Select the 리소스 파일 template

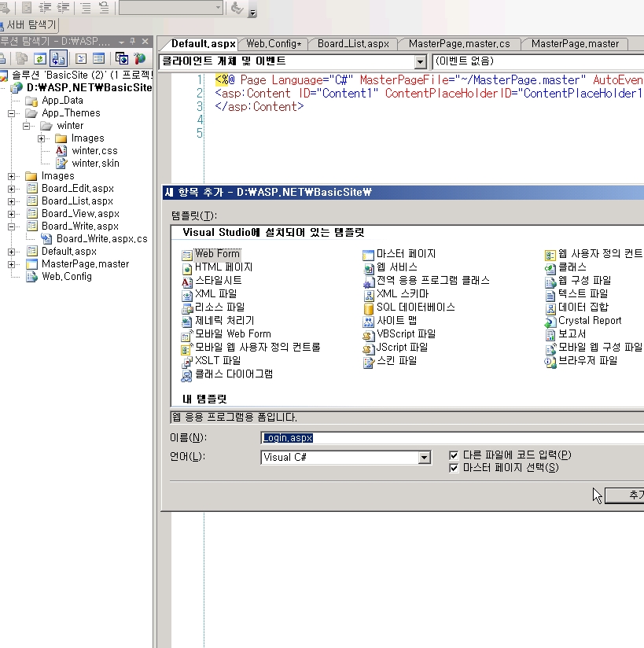(213, 307)
